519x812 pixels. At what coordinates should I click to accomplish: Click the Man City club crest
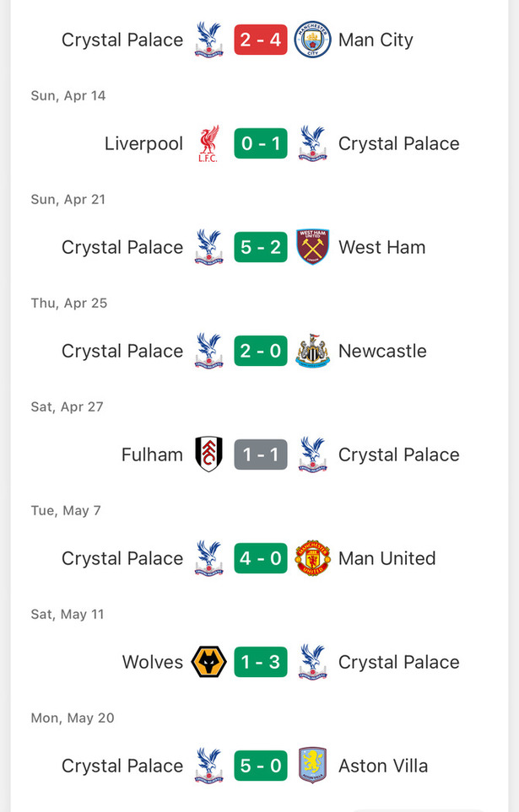point(312,40)
